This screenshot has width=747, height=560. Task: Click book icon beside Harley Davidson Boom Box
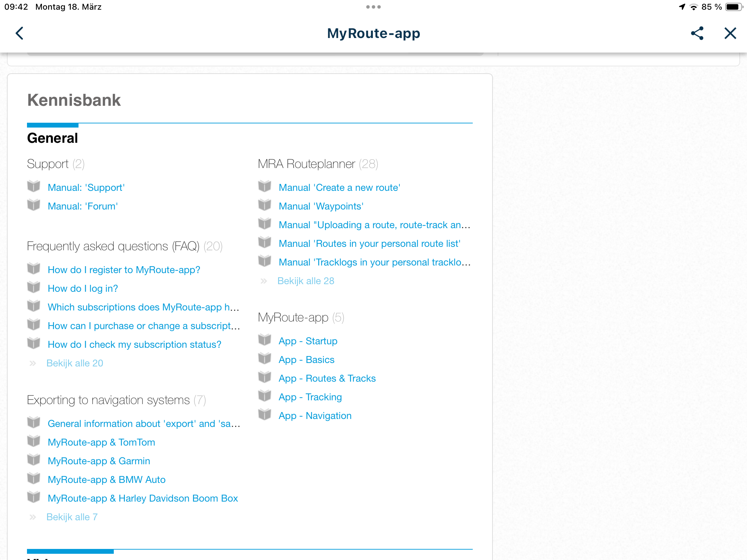(34, 497)
